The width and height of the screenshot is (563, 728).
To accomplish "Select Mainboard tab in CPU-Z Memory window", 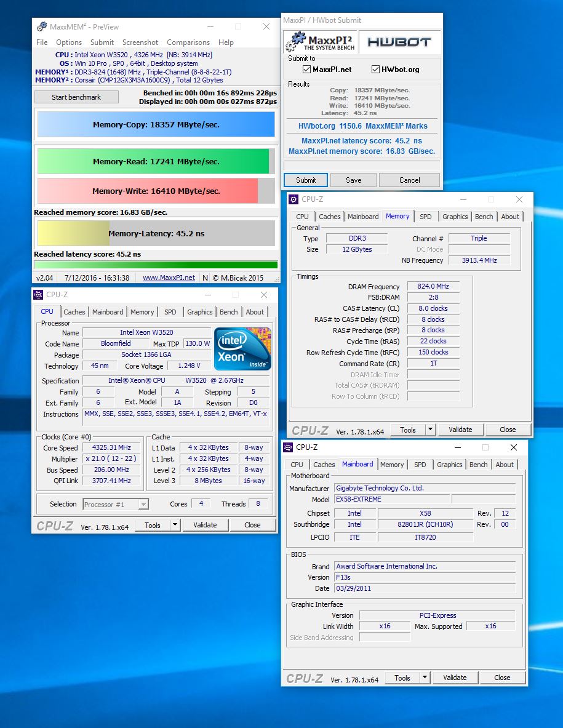I will [363, 217].
